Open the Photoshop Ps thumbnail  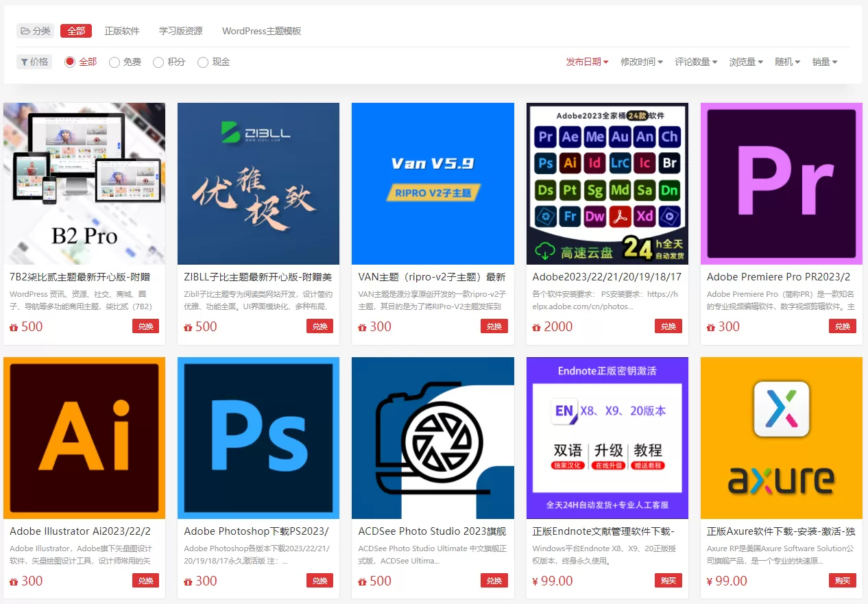(258, 438)
